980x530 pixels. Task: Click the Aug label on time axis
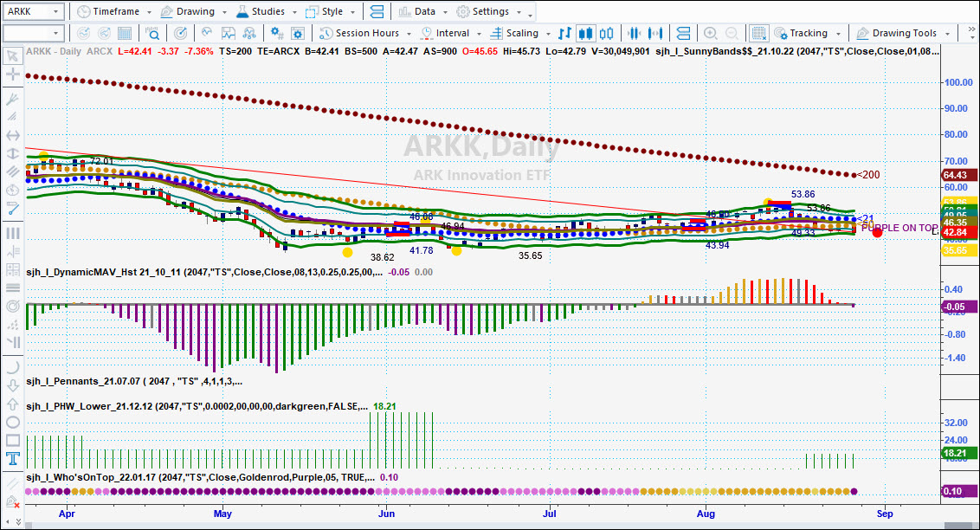[706, 514]
